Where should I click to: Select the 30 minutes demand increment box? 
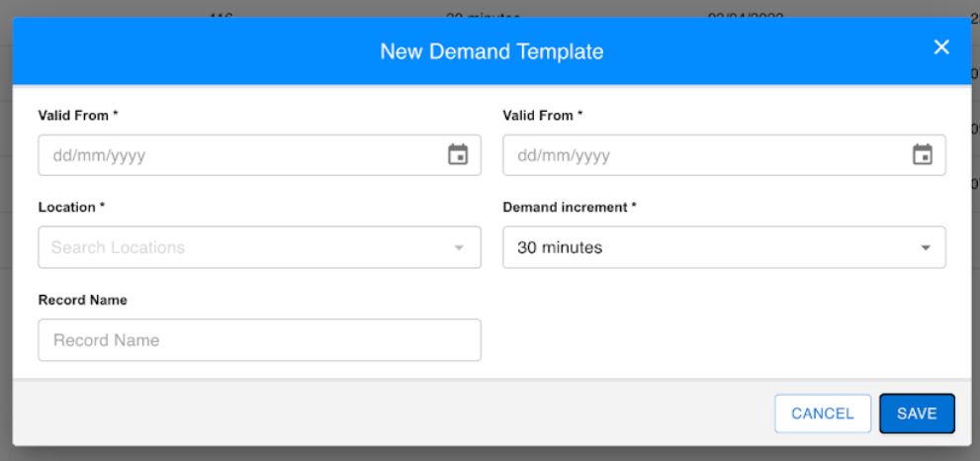(x=702, y=247)
